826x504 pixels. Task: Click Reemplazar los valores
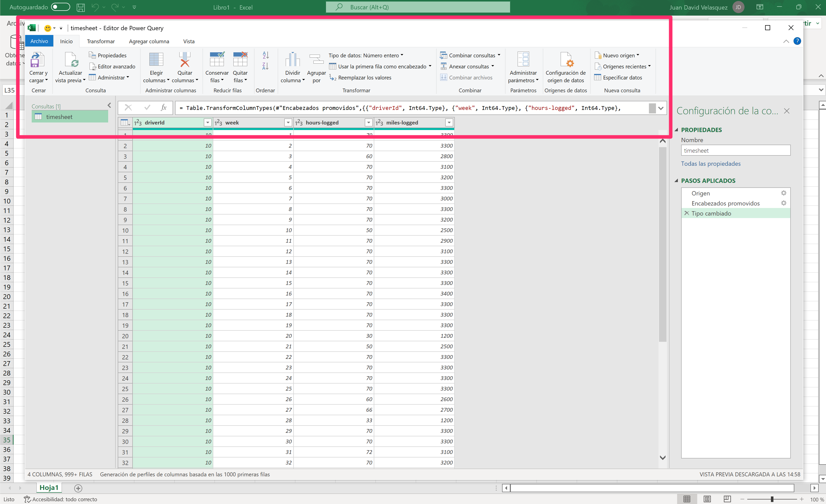360,77
